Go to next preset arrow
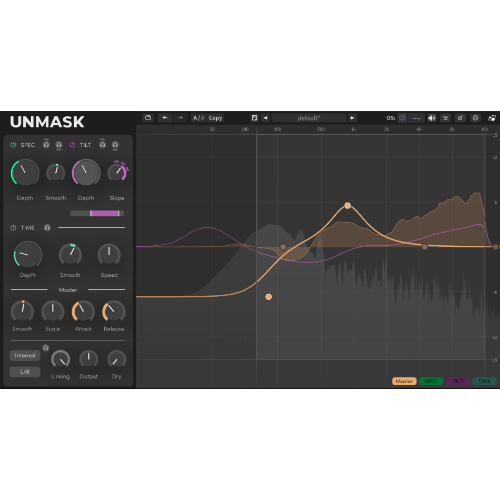The width and height of the screenshot is (500, 500). (352, 118)
